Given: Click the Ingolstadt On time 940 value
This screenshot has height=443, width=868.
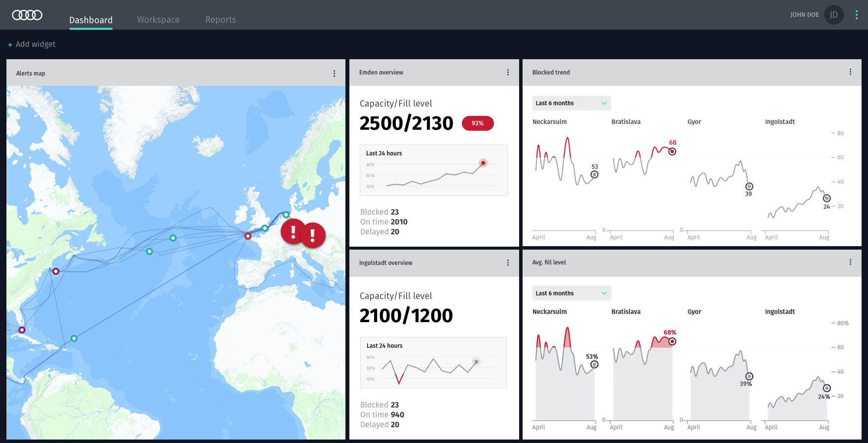Looking at the screenshot, I should coord(397,415).
